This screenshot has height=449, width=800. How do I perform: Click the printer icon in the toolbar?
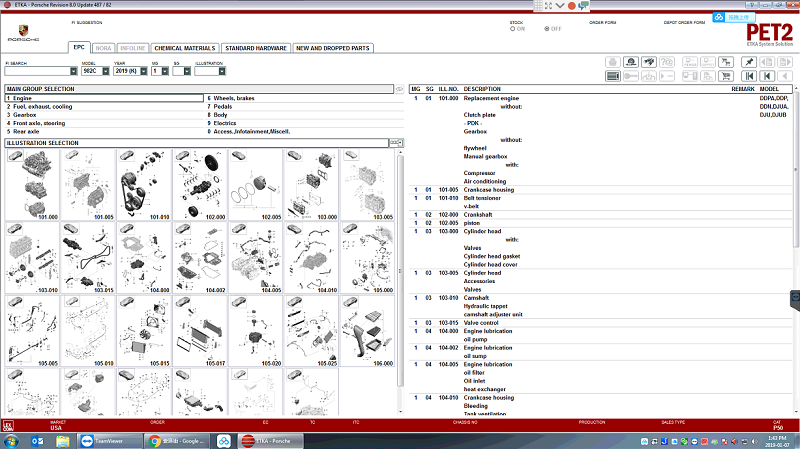click(613, 62)
